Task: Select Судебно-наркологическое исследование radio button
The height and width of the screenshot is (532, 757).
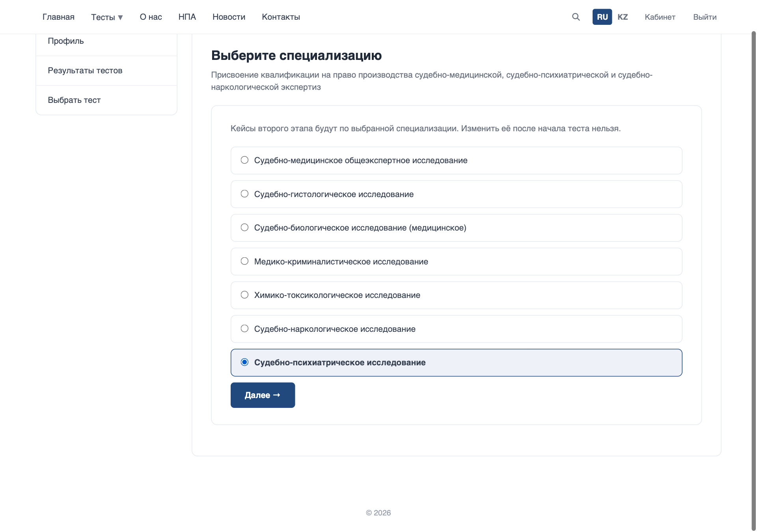Action: 244,329
